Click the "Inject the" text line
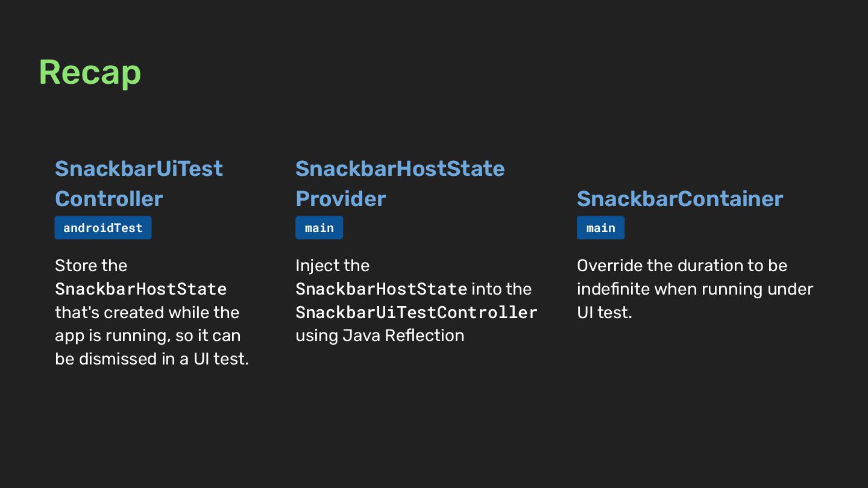The image size is (868, 488). click(332, 266)
